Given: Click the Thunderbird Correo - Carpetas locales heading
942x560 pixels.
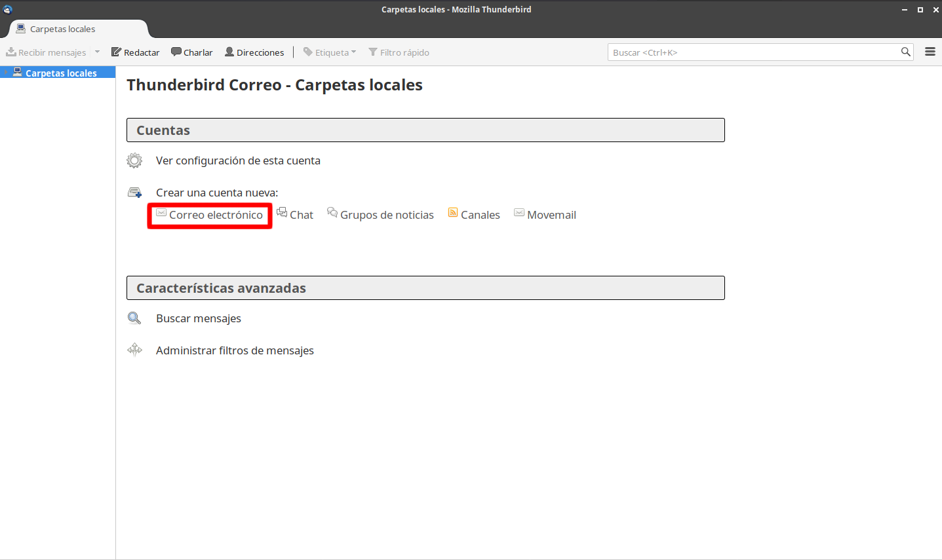Looking at the screenshot, I should (275, 85).
